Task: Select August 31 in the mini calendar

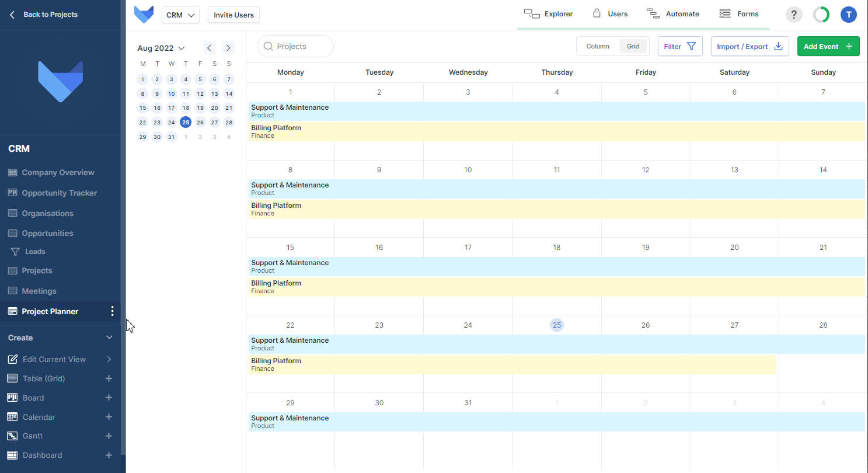Action: pos(171,137)
